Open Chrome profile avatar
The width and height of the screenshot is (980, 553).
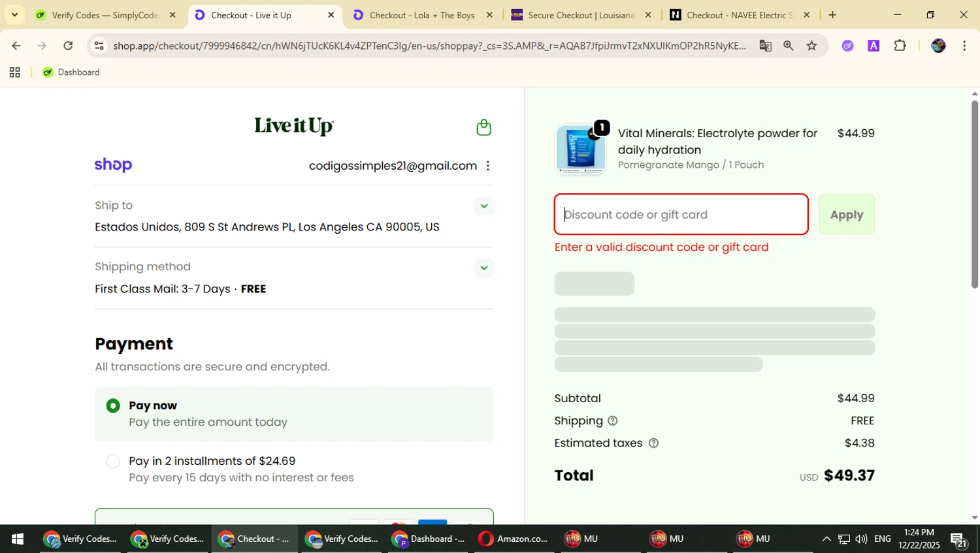pos(938,46)
